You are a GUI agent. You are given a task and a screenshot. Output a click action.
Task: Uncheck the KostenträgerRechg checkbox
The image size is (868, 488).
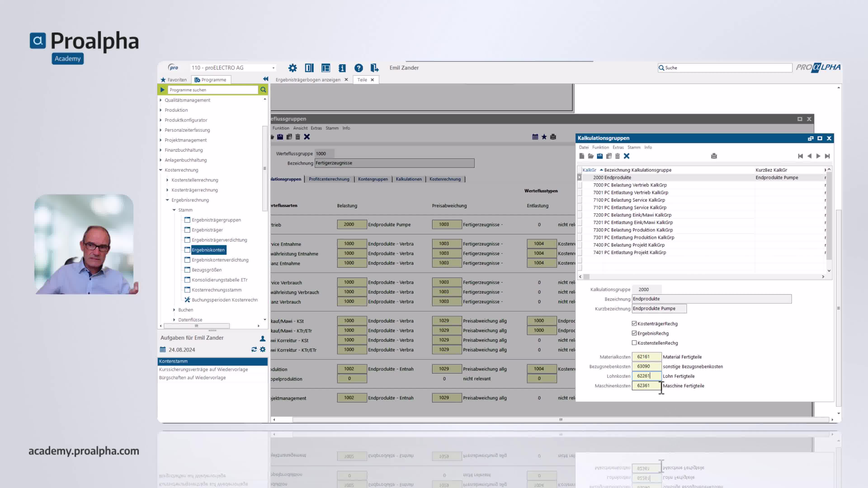tap(634, 323)
